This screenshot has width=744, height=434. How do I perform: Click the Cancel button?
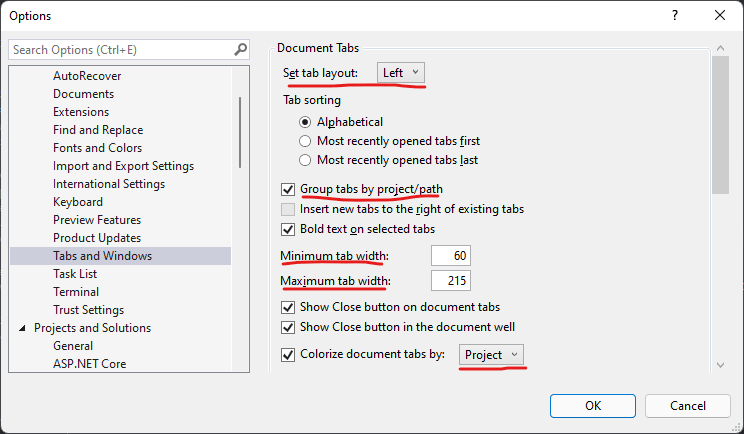tap(688, 406)
